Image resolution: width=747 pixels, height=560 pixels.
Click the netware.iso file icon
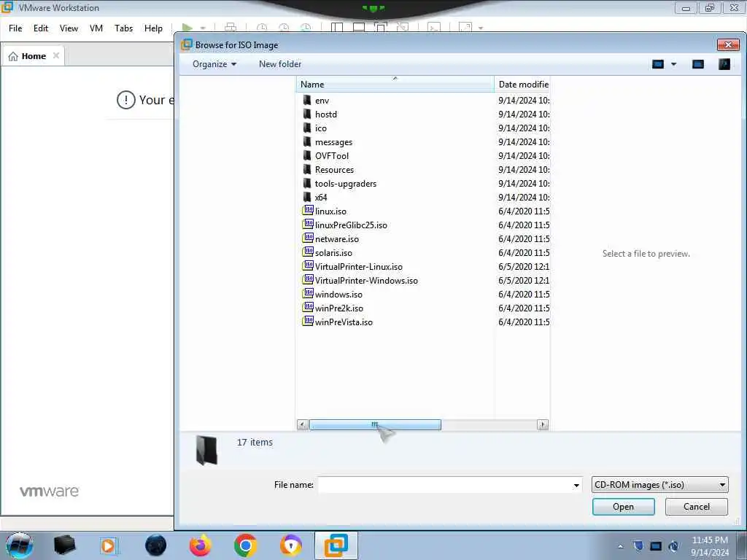pyautogui.click(x=308, y=238)
